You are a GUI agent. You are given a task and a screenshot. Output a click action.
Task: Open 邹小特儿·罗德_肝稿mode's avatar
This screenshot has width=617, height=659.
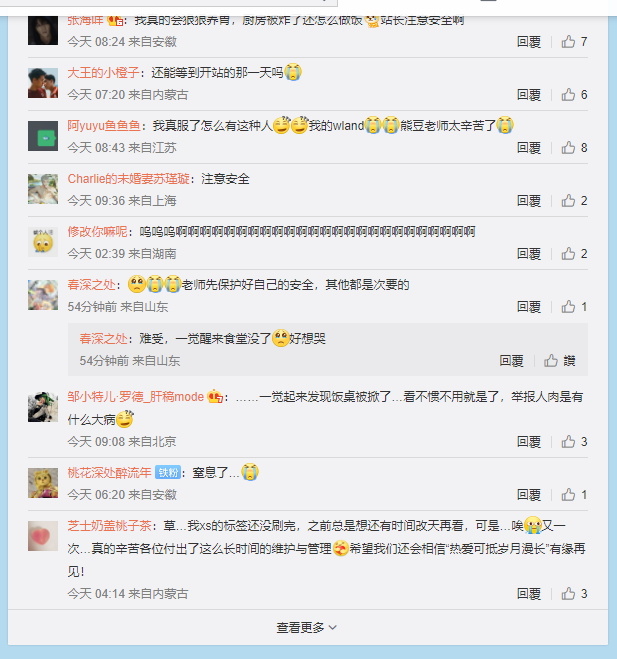[43, 406]
